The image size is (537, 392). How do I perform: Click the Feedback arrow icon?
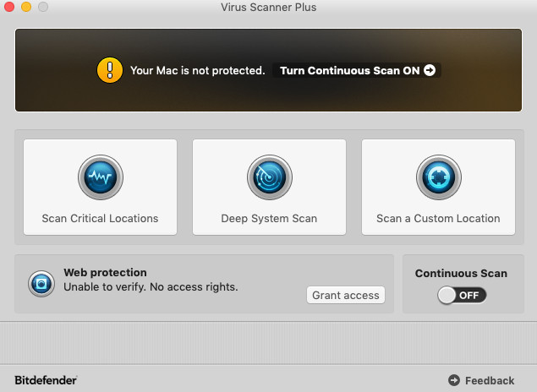(454, 380)
